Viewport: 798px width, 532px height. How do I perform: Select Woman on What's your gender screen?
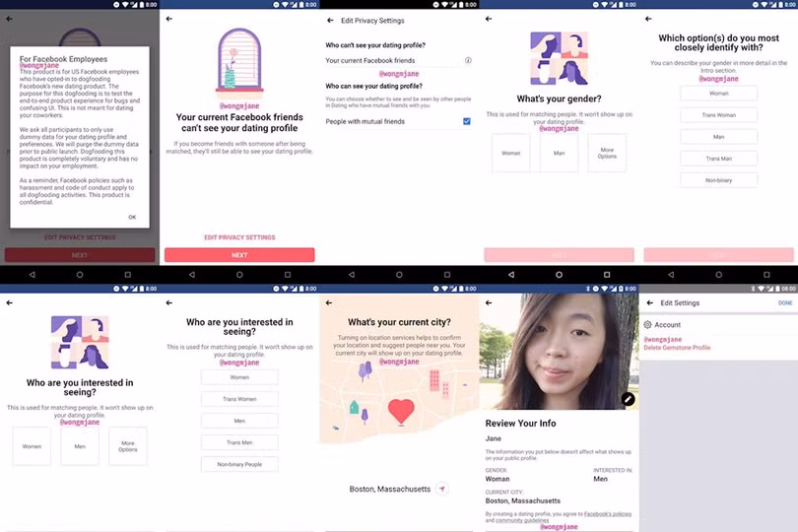(x=511, y=153)
